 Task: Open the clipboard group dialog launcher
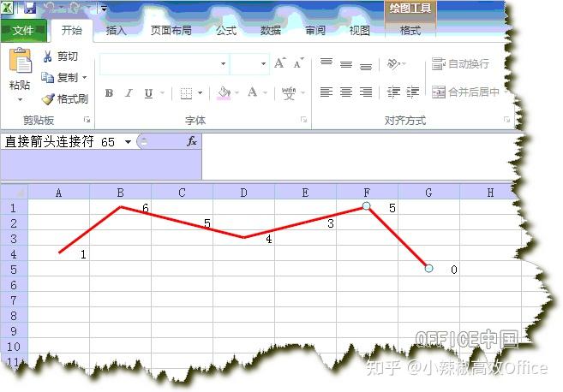[x=87, y=120]
